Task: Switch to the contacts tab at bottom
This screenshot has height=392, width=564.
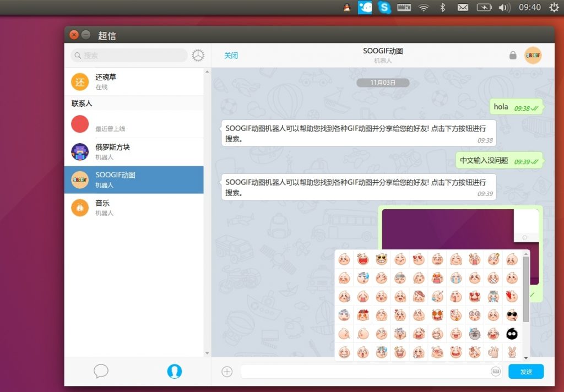Action: coord(174,371)
